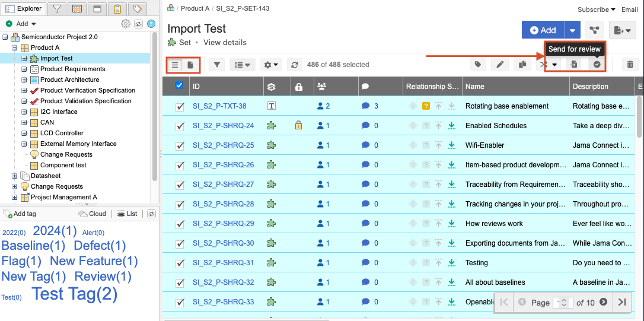
Task: Click the Test Tag(2) tag link
Action: (x=74, y=294)
